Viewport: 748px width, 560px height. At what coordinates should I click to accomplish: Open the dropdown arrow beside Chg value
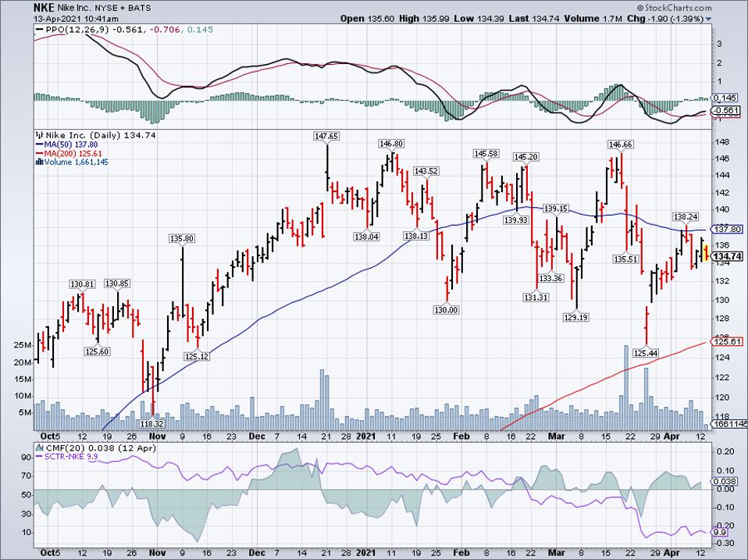point(708,19)
